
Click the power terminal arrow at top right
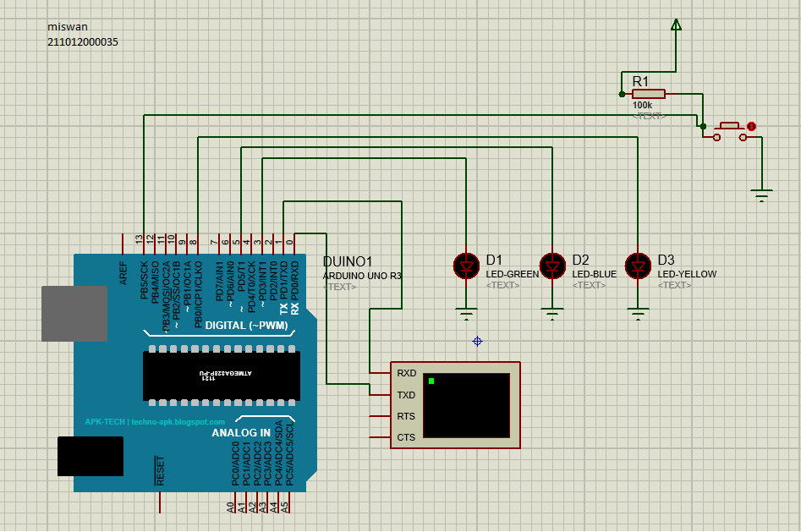click(675, 23)
